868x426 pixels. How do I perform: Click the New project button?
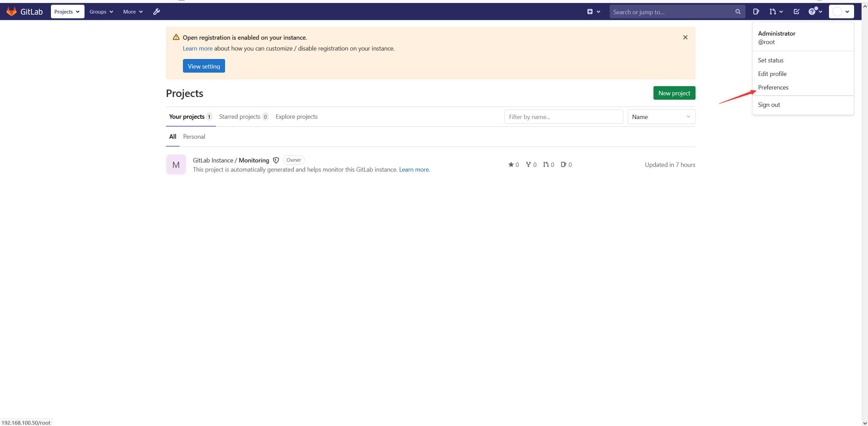(674, 93)
